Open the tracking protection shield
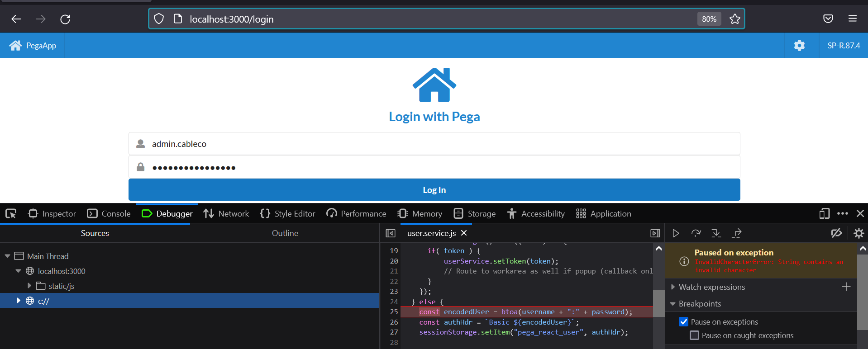Screen dimensions: 868x349 click(159, 19)
